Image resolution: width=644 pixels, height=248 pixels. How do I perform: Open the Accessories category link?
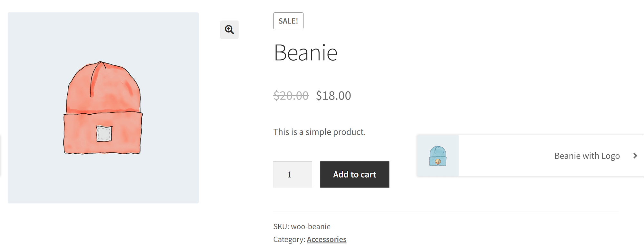(x=326, y=239)
